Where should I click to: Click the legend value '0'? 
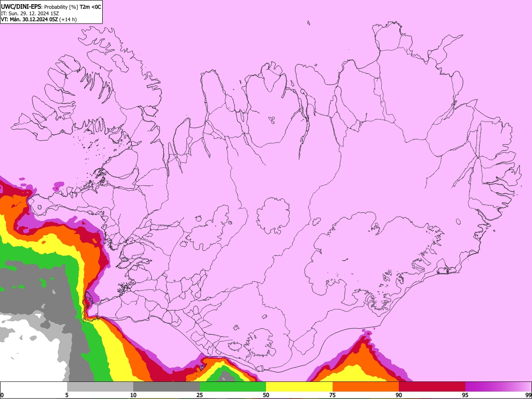(2, 395)
